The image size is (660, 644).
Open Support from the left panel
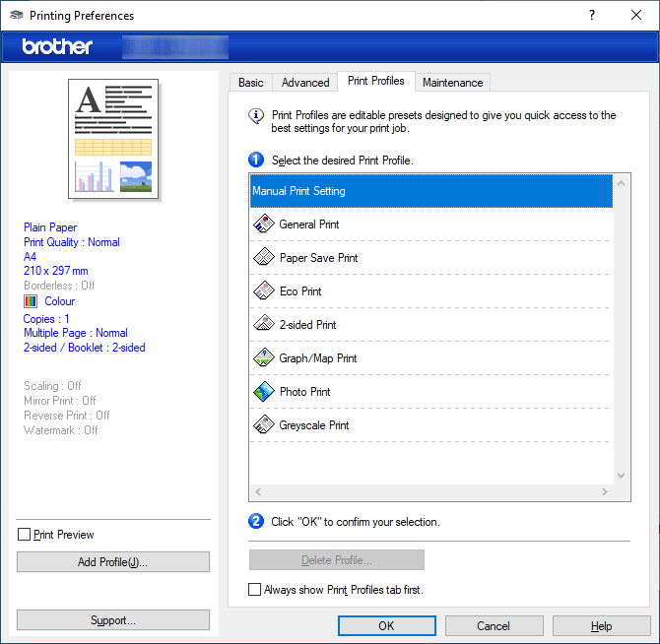click(113, 620)
